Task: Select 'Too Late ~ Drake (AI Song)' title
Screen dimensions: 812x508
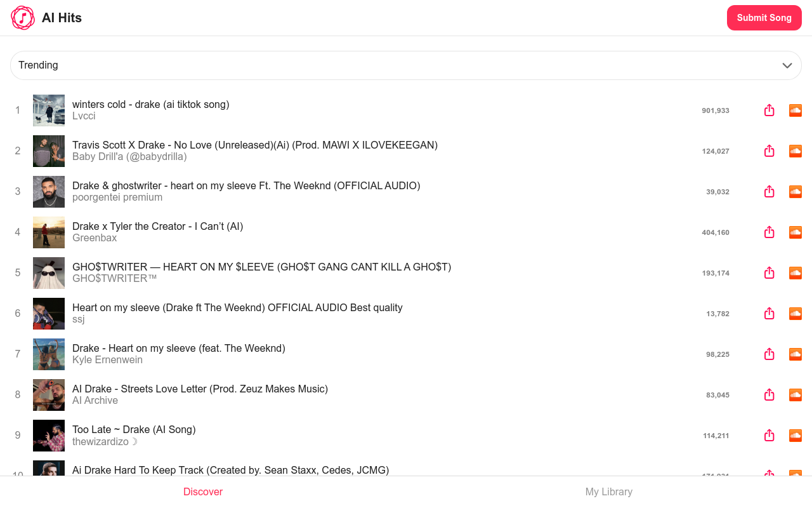Action: tap(134, 429)
